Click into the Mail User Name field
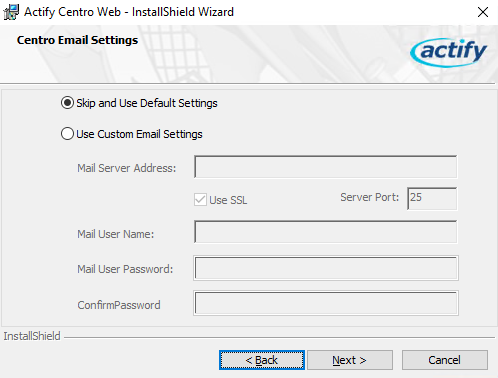The width and height of the screenshot is (498, 378). [326, 232]
